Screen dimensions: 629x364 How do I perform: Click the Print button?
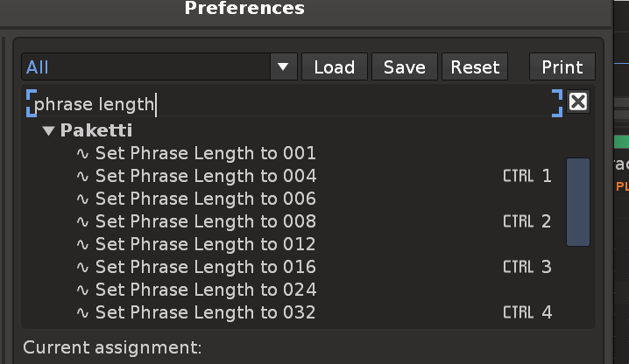point(562,67)
